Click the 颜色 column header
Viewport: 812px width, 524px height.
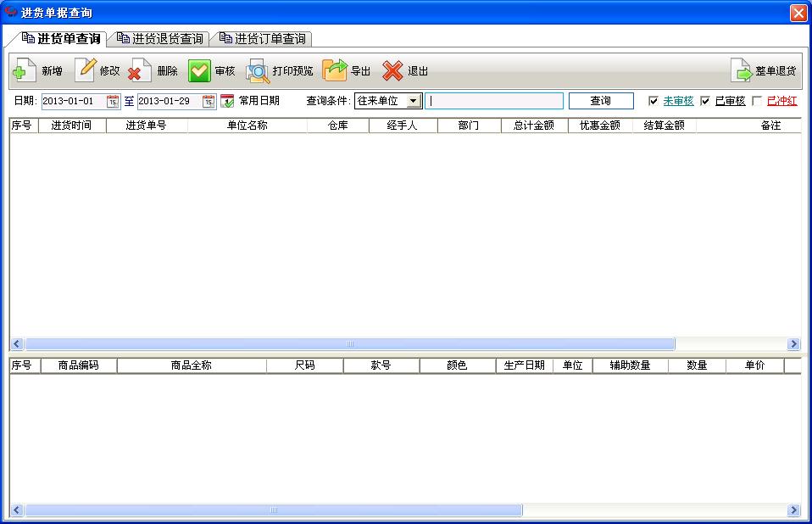[x=457, y=365]
